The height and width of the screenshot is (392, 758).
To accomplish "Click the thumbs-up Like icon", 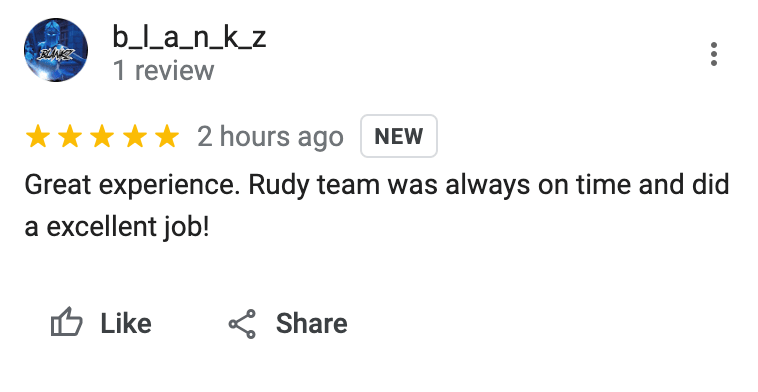I will click(x=67, y=322).
